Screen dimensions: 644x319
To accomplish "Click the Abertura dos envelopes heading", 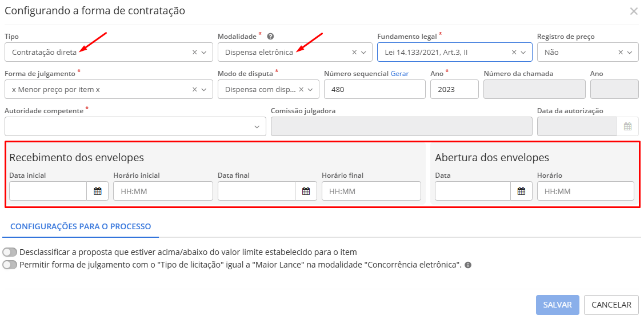I will (x=492, y=157).
